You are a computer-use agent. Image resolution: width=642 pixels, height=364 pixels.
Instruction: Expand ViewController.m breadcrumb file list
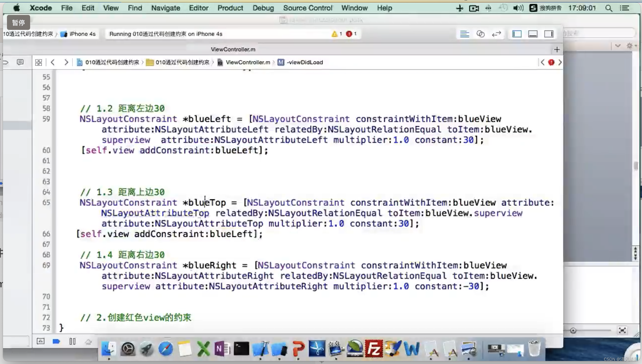[248, 62]
